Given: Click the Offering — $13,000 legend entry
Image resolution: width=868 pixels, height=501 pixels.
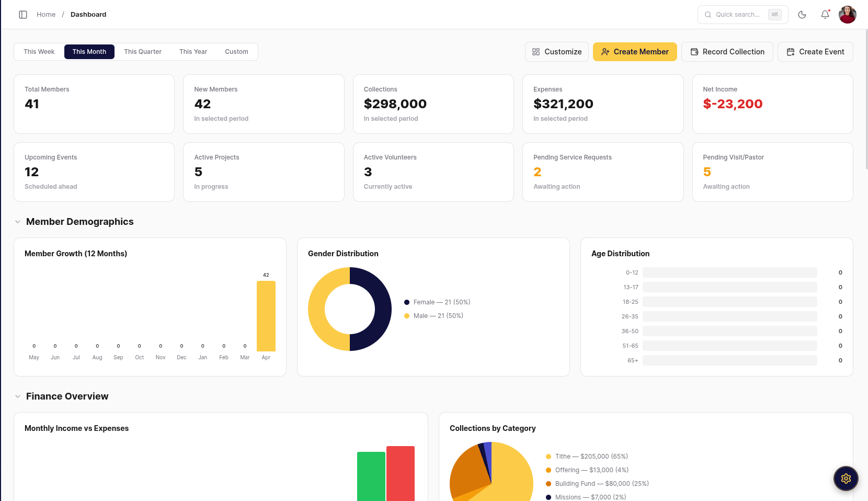Looking at the screenshot, I should pos(587,470).
